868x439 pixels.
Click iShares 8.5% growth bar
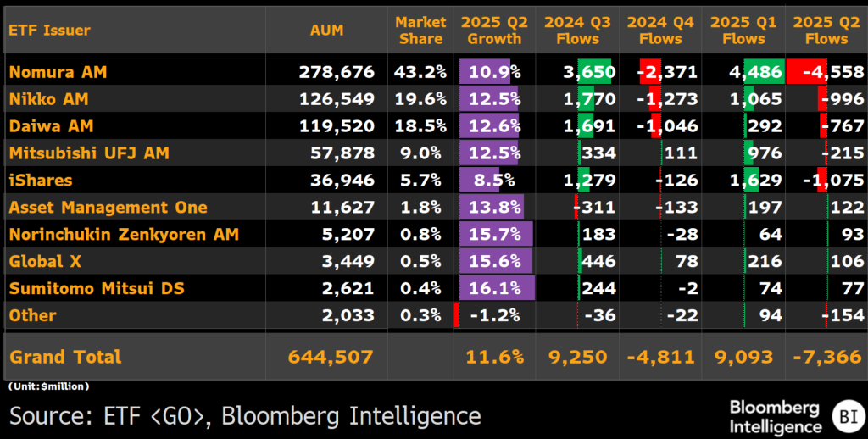pyautogui.click(x=480, y=180)
